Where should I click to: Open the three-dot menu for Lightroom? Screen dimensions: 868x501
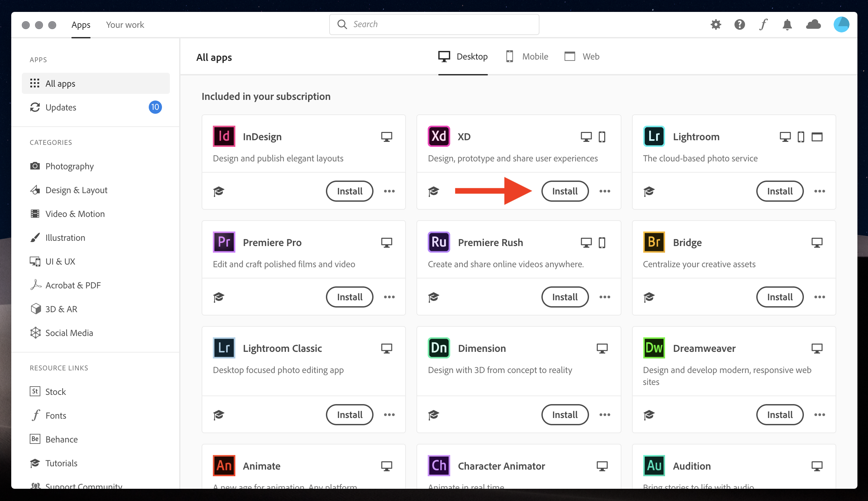[819, 191]
